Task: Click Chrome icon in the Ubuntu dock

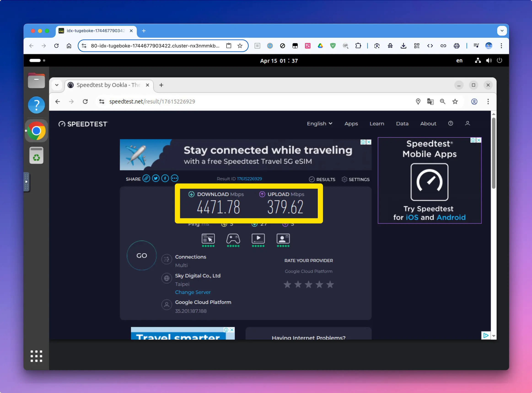Action: (x=36, y=131)
